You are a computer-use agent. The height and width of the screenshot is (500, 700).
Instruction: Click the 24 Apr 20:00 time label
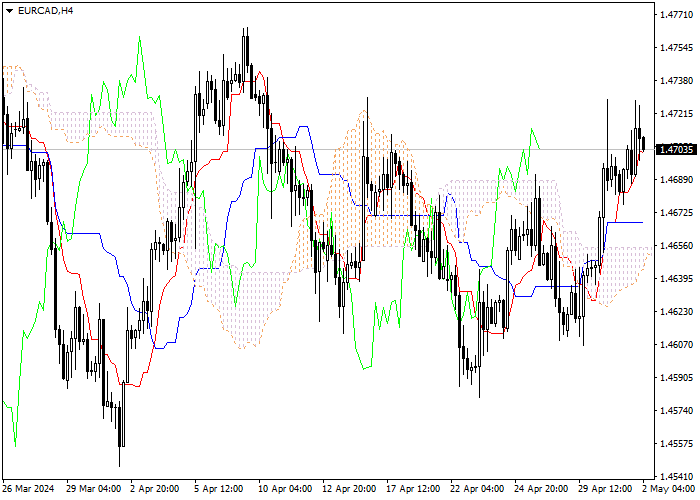pyautogui.click(x=542, y=489)
